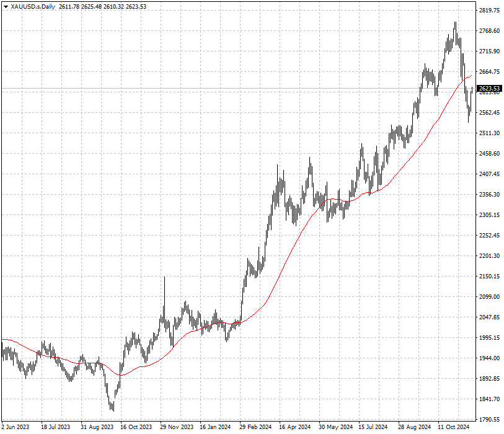The width and height of the screenshot is (504, 434).
Task: Click the 2252.45 price axis label
Action: [x=489, y=236]
